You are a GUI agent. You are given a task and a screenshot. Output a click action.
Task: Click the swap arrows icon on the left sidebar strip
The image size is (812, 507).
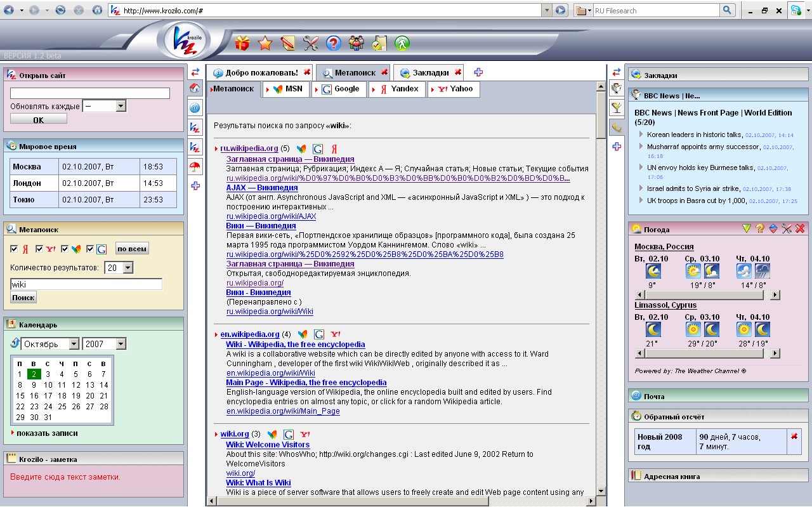195,72
